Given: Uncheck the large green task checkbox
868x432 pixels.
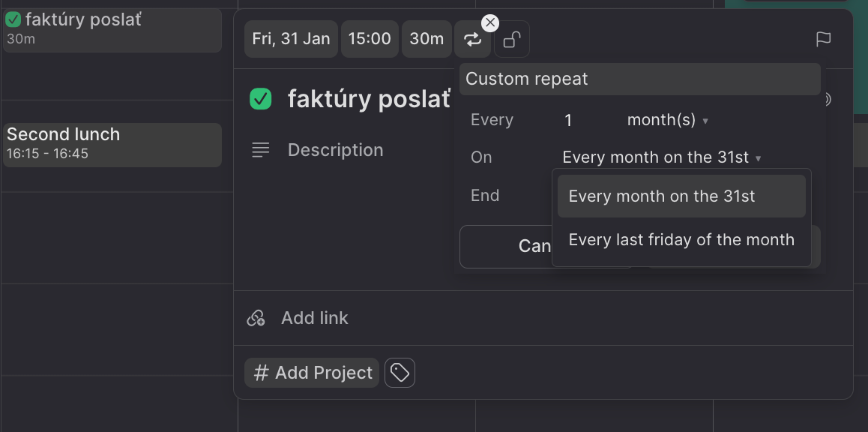Looking at the screenshot, I should (x=261, y=99).
